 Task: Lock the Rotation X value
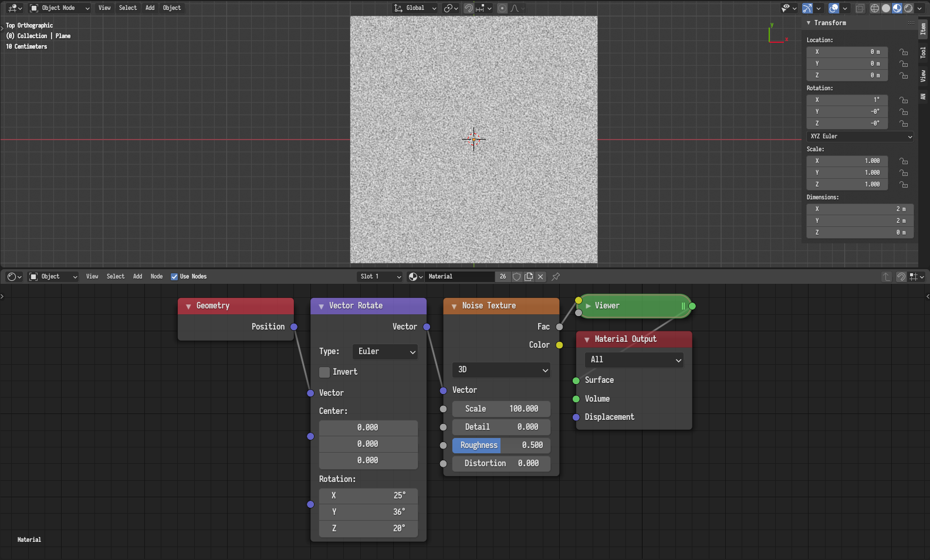point(904,100)
